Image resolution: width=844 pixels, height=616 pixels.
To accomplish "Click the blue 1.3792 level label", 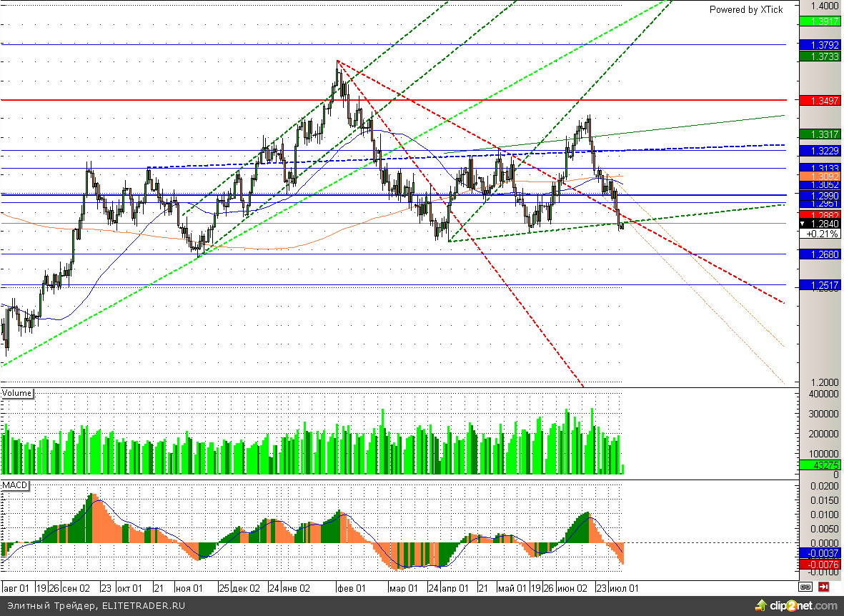I will 819,44.
